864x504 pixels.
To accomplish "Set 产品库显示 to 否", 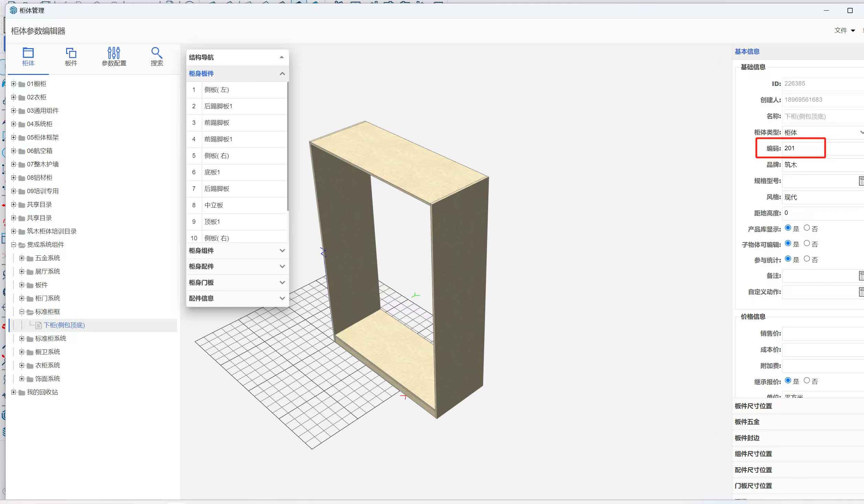I will click(807, 228).
